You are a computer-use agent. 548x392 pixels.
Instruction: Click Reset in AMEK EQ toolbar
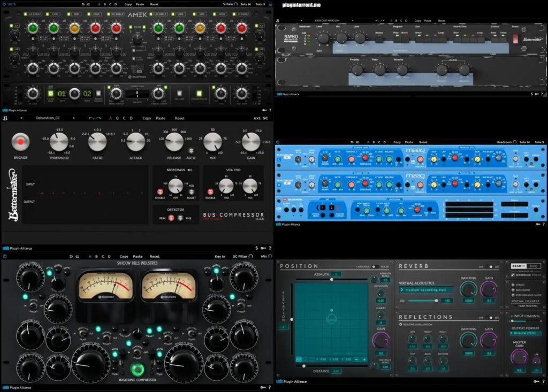pyautogui.click(x=154, y=4)
